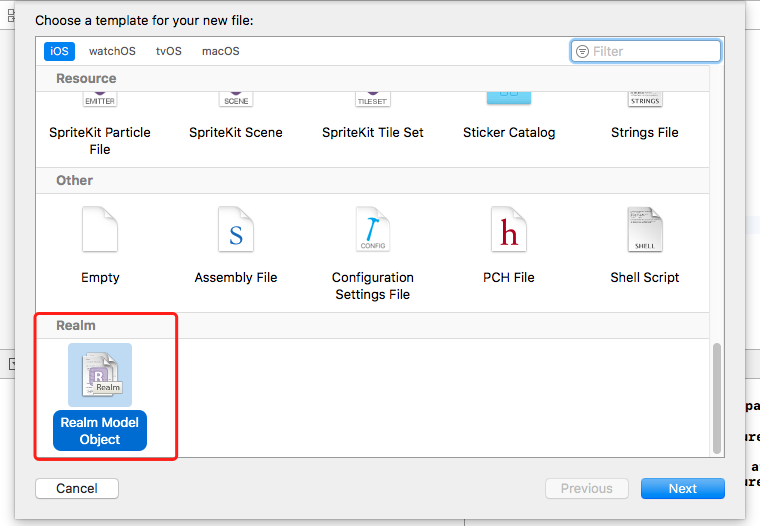Select the SpriteKit Particle File icon
This screenshot has width=760, height=526.
tap(100, 99)
